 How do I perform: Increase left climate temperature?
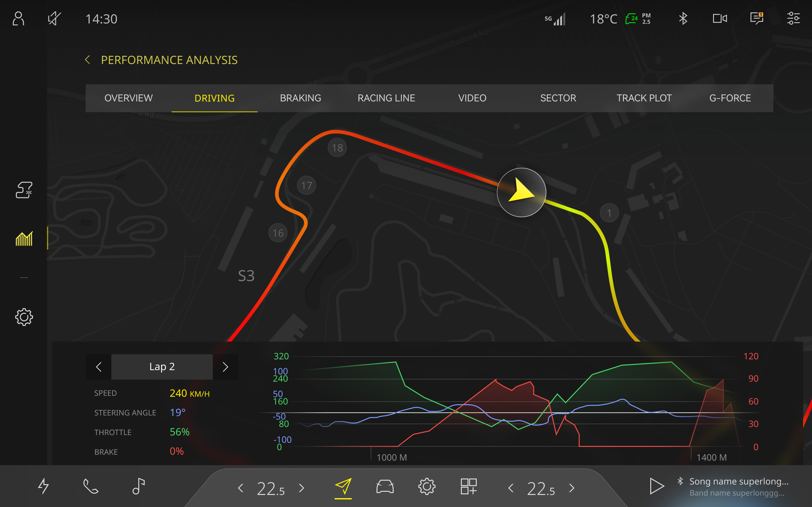(x=301, y=488)
